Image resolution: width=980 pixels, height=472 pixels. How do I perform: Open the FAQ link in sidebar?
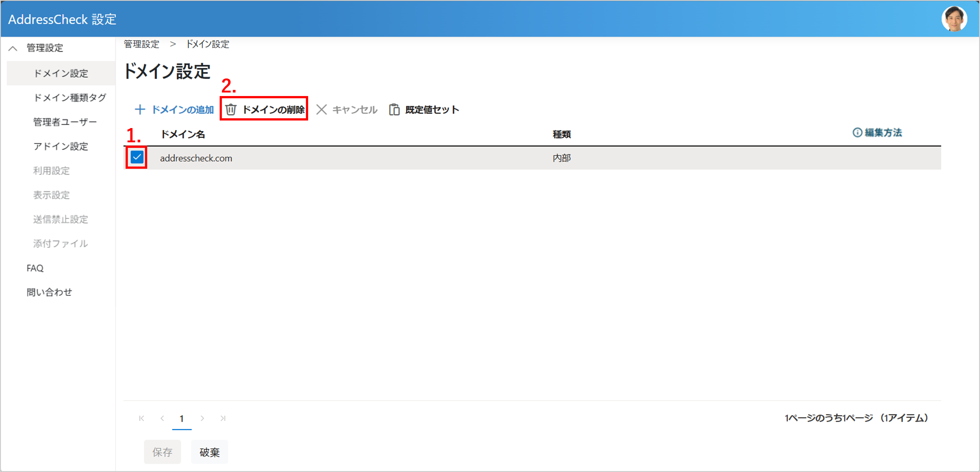(35, 268)
